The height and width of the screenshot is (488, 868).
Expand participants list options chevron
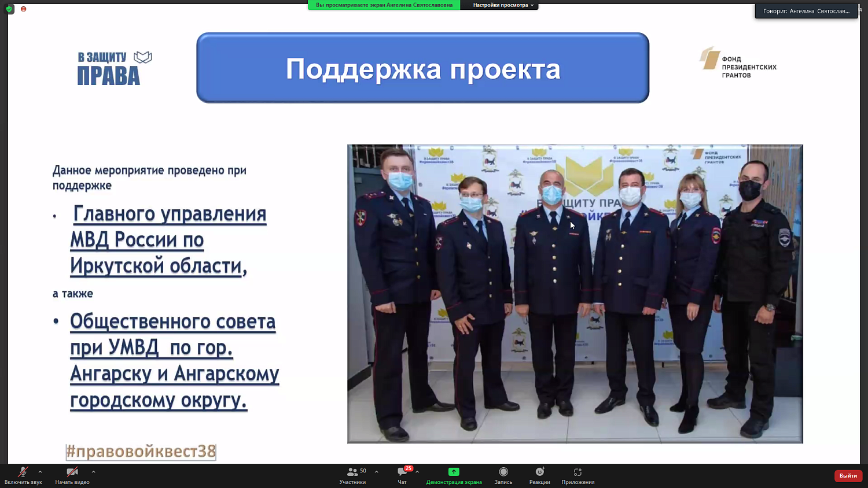tap(376, 471)
